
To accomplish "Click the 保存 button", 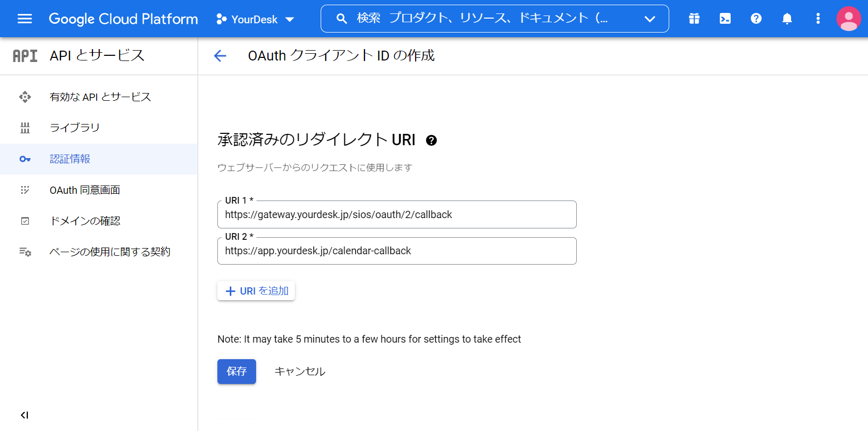I will [236, 372].
